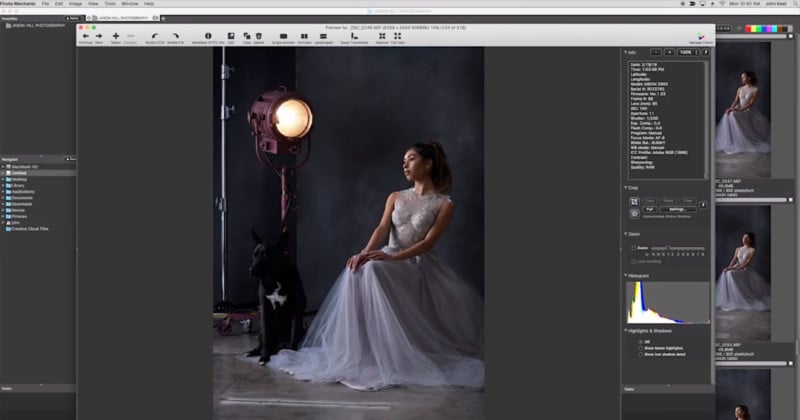Collapse the Info panel section
The image size is (800, 420).
click(x=626, y=52)
